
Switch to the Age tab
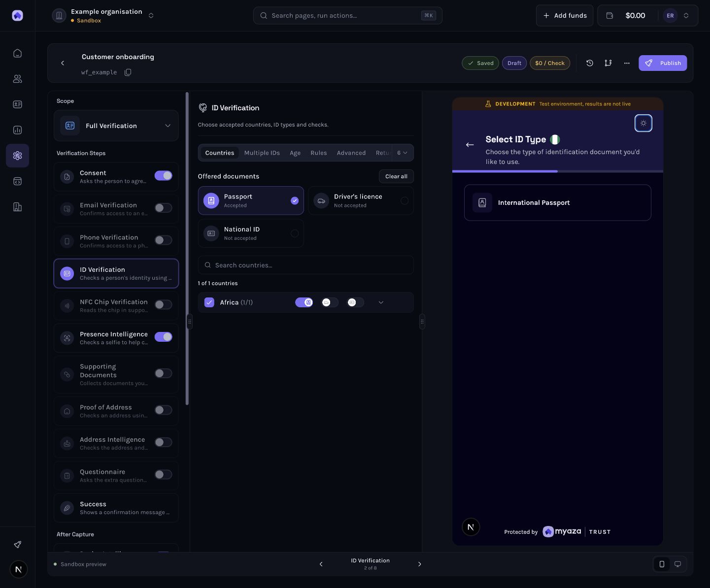tap(295, 153)
